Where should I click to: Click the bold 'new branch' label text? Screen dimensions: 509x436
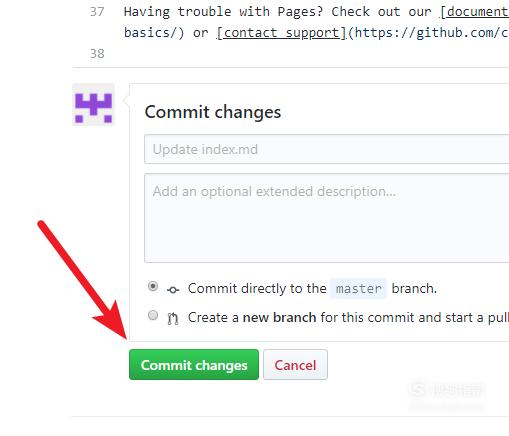click(x=279, y=317)
